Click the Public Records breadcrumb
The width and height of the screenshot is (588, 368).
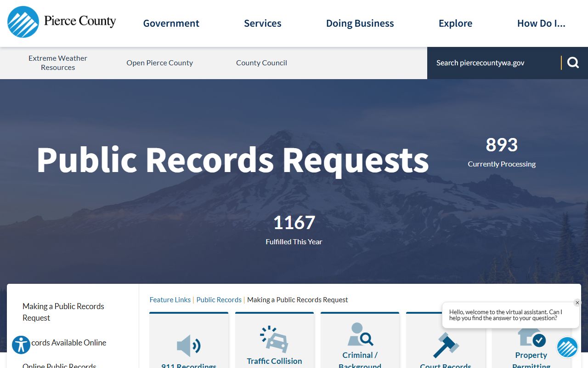click(219, 300)
